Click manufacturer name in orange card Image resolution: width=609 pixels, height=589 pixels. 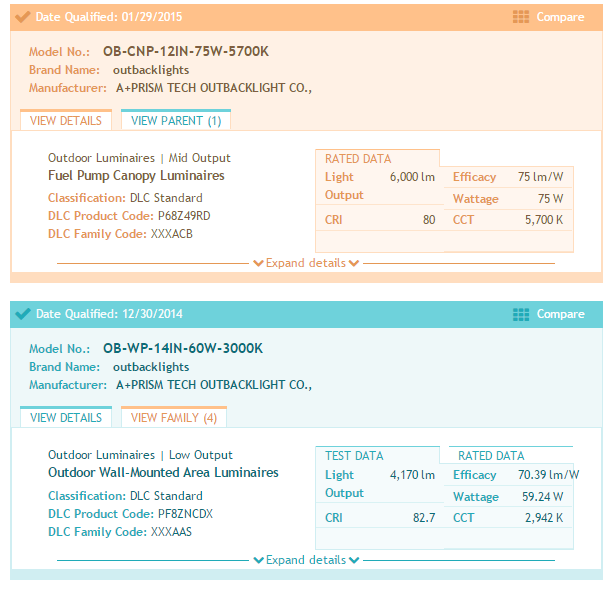point(214,88)
